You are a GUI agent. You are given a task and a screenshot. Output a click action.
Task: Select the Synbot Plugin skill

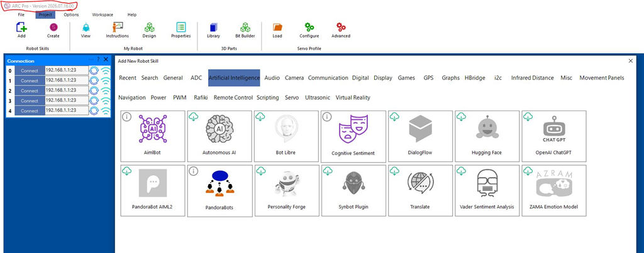(353, 191)
